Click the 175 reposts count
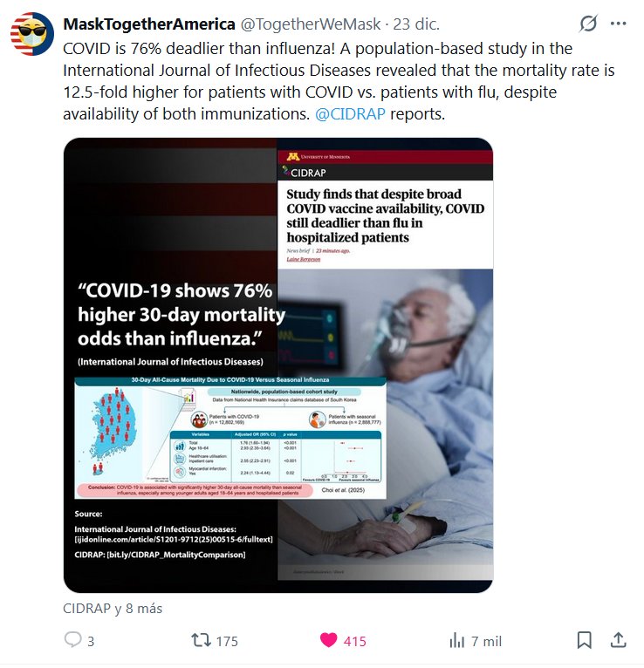 pyautogui.click(x=227, y=641)
